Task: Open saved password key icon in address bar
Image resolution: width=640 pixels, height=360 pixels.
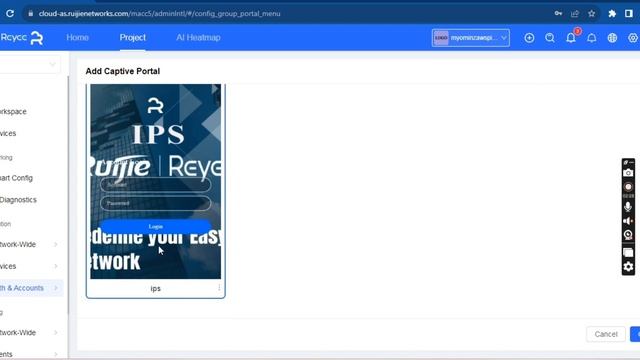Action: [x=558, y=13]
